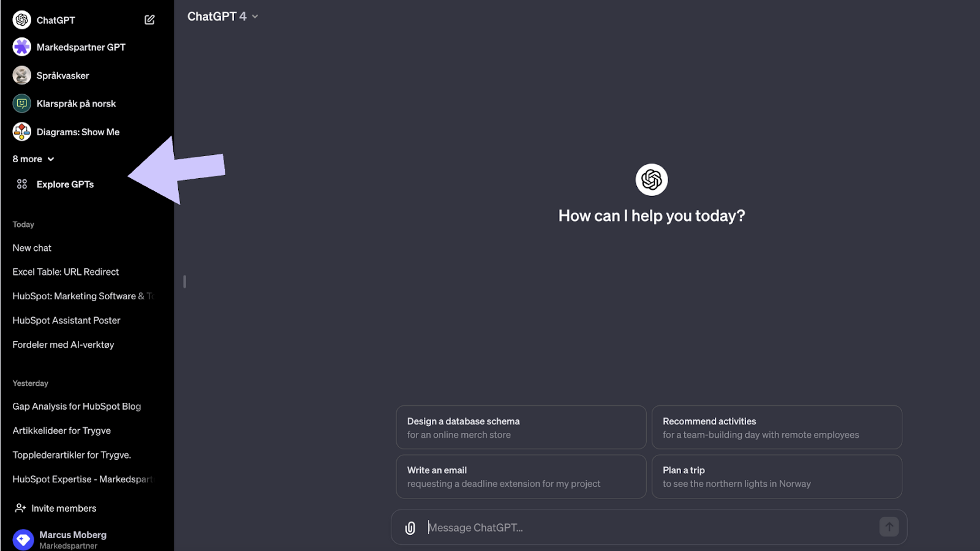Start a new chat with the compose icon
Viewport: 980px width, 551px height.
[149, 20]
